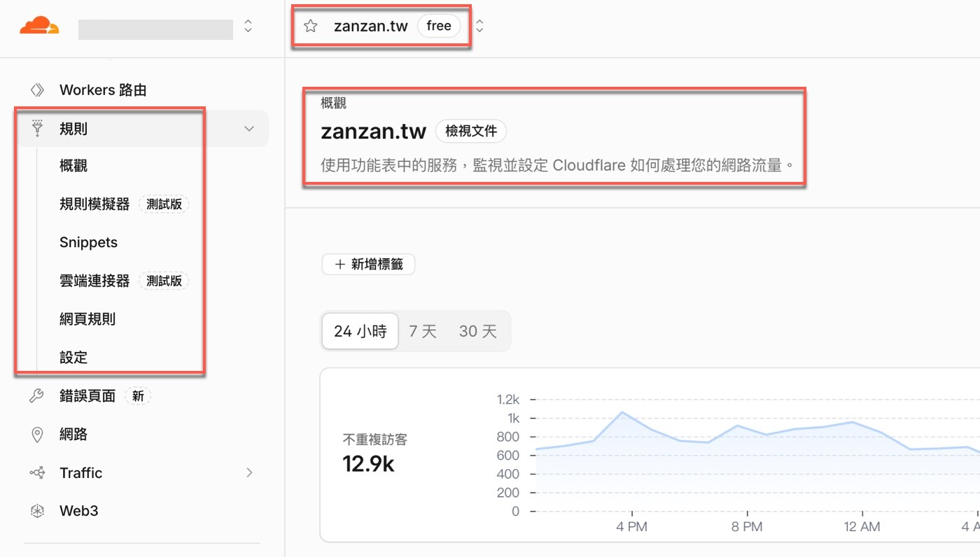The image size is (980, 557).
Task: Click the free plan badge
Action: (x=439, y=27)
